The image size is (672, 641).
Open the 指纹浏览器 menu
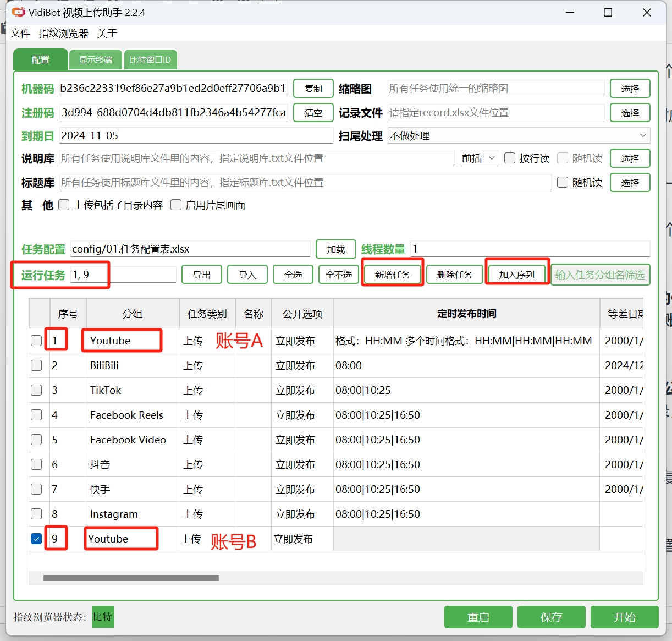pos(63,34)
